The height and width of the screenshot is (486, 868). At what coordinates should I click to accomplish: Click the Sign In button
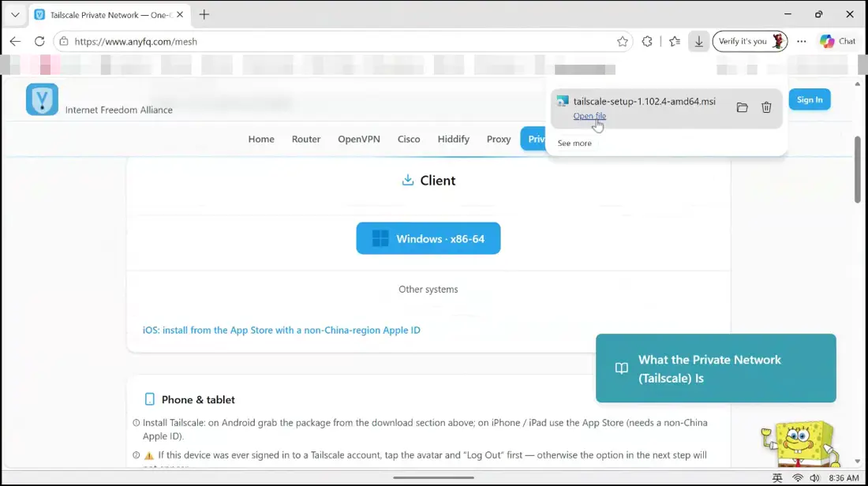point(810,99)
